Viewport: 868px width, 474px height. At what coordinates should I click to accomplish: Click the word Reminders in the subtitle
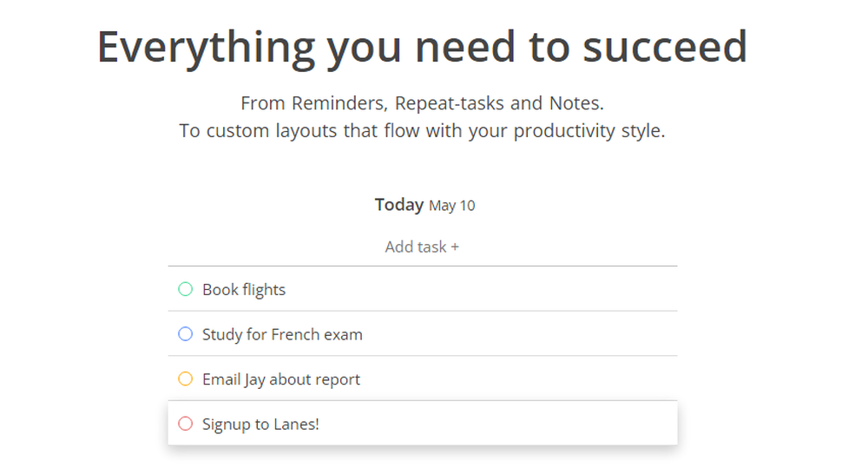pyautogui.click(x=339, y=104)
